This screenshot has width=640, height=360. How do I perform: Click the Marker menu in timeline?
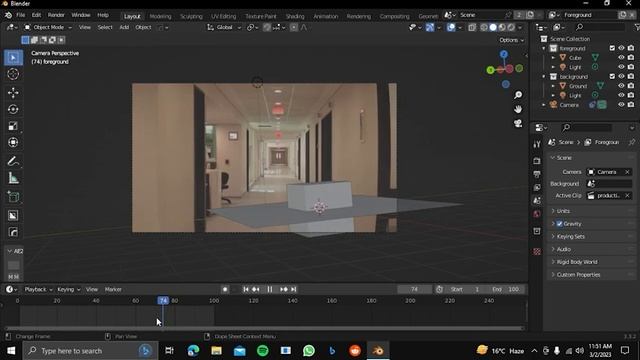click(x=113, y=289)
